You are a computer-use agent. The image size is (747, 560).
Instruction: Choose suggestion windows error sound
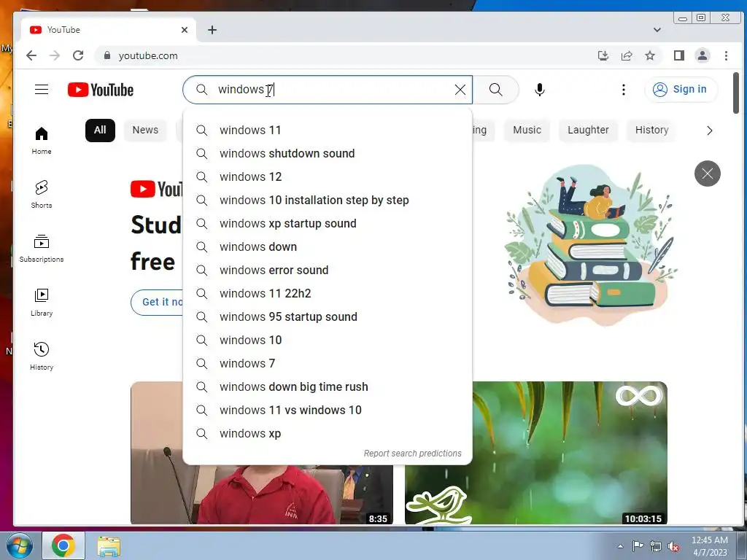click(x=328, y=271)
